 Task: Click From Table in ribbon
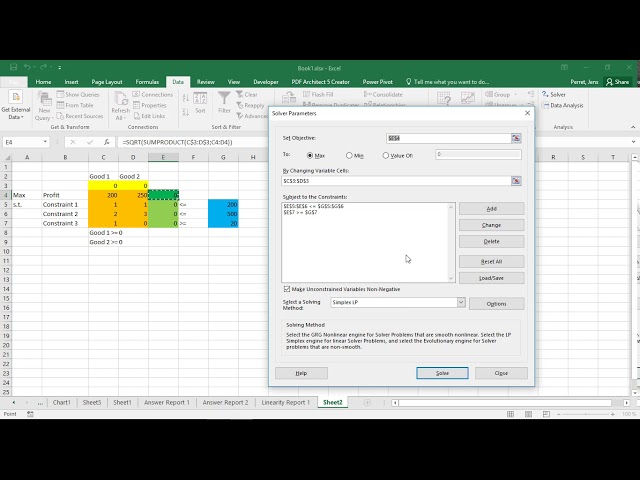tap(75, 105)
